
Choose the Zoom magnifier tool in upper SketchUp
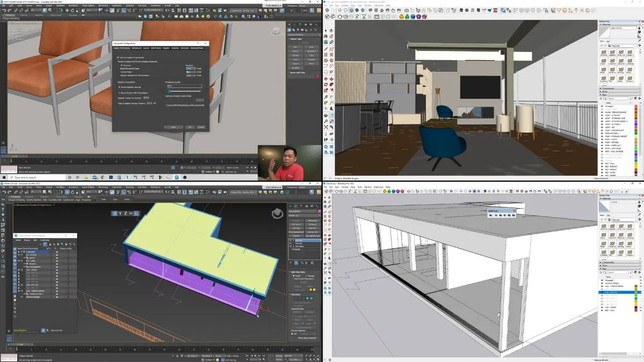click(327, 122)
